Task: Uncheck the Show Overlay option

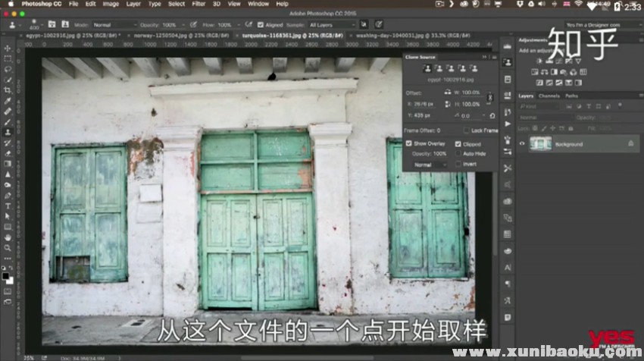Action: pyautogui.click(x=409, y=143)
